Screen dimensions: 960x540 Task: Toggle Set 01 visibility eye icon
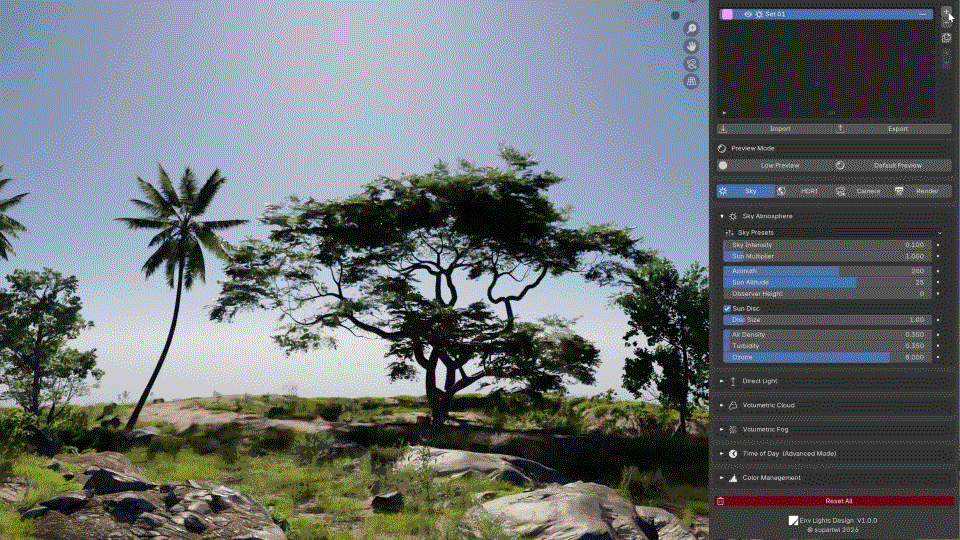click(x=748, y=14)
